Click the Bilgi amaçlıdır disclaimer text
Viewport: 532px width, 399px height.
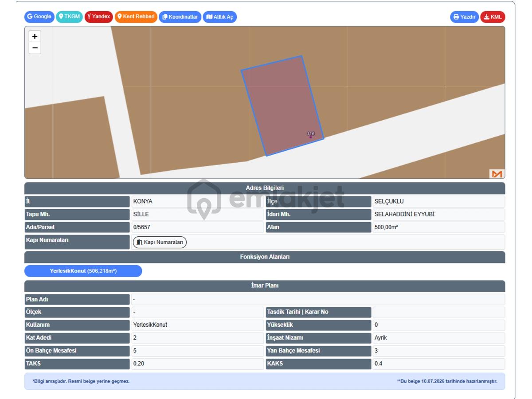coord(81,381)
